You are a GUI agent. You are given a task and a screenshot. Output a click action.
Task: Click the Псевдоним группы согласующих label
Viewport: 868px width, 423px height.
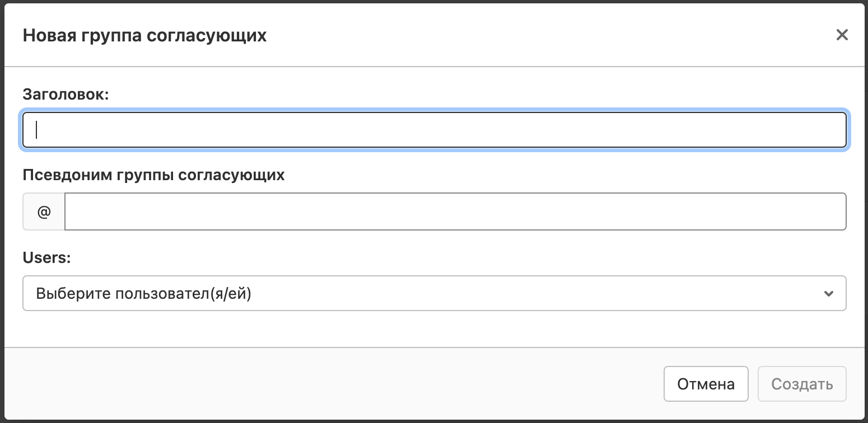click(x=153, y=175)
